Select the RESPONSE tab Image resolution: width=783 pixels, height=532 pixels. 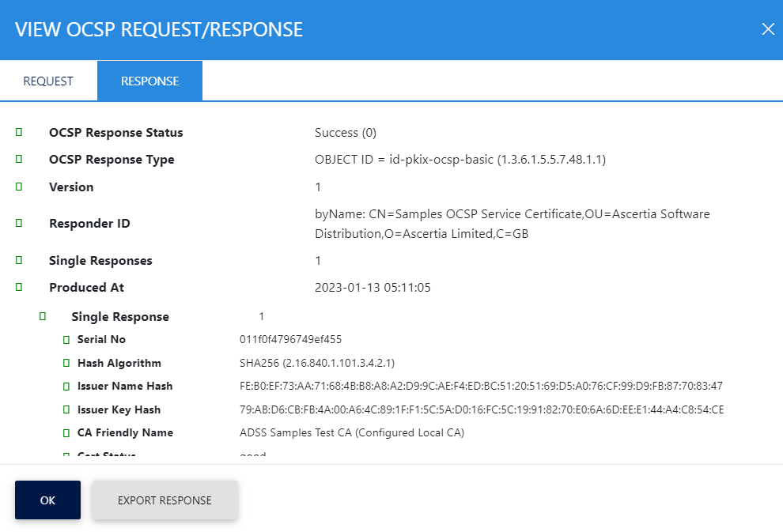[x=149, y=81]
